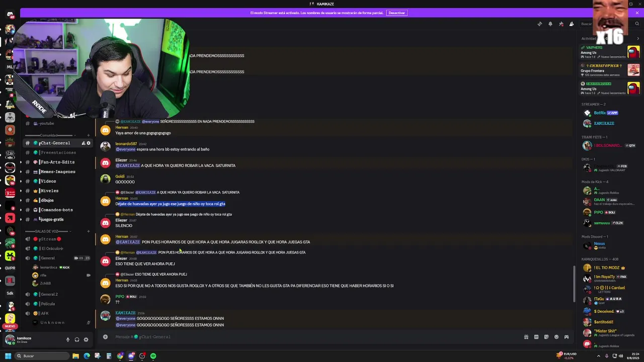
Task: Join the Stream voice channel
Action: coord(58,239)
